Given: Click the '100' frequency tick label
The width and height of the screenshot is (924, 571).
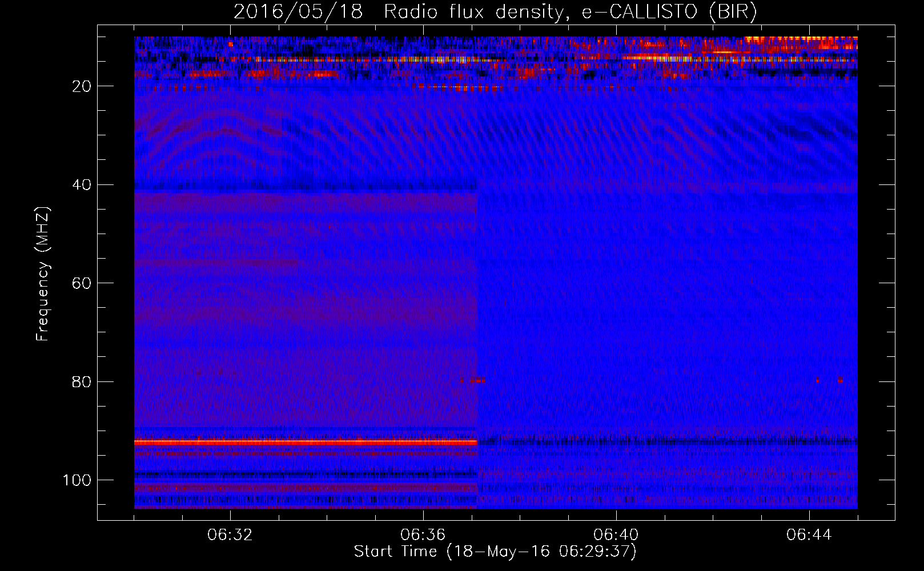Looking at the screenshot, I should point(77,480).
